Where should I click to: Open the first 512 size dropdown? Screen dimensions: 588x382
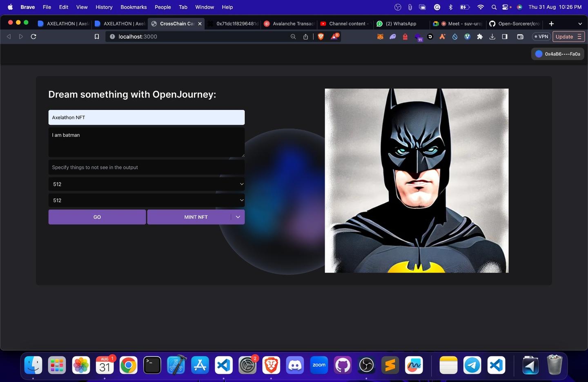pyautogui.click(x=147, y=184)
